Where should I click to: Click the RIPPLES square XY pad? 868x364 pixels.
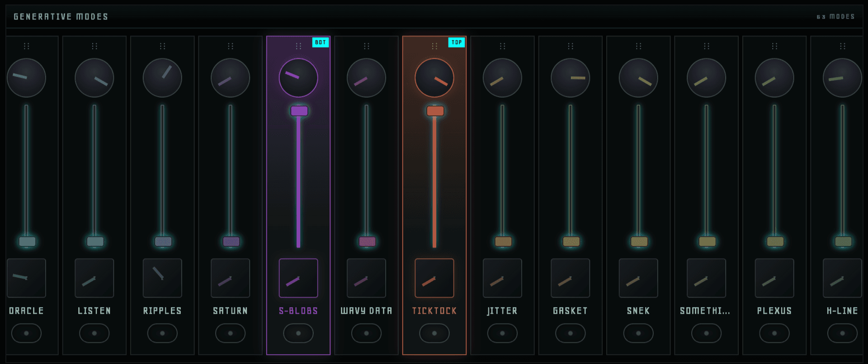tap(162, 278)
